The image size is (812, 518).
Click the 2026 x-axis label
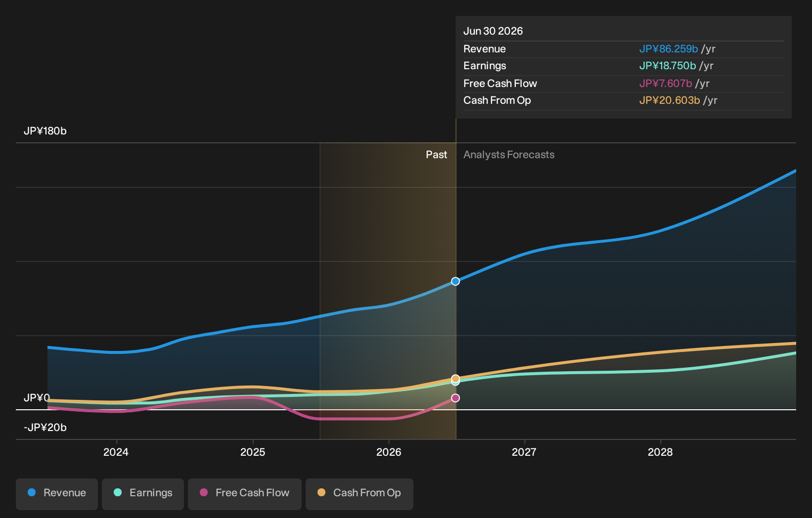tap(389, 452)
